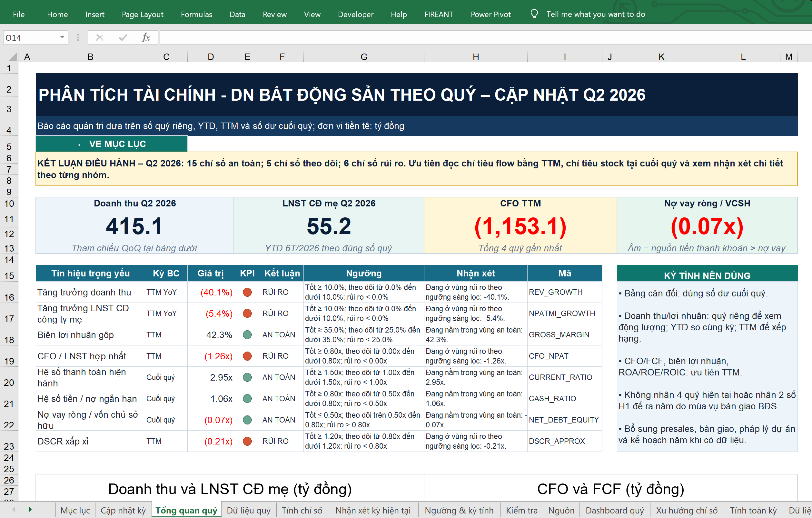
Task: Open the Dữ liệu quý sheet tab
Action: pos(249,510)
